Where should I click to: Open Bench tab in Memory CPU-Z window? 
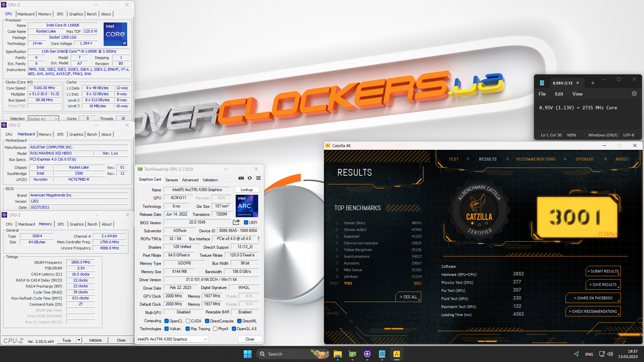pos(92,224)
